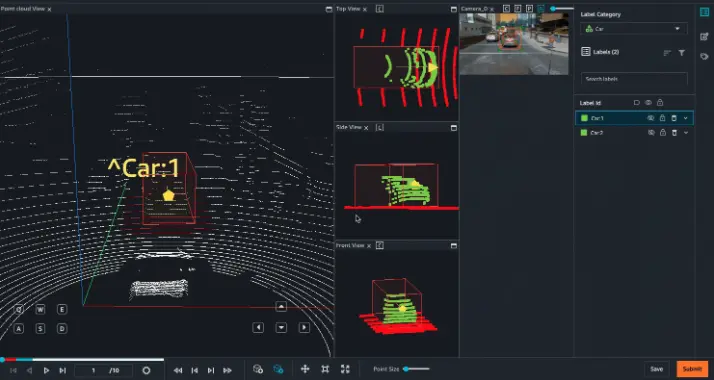Toggle the F button in camera toolbar
This screenshot has height=380, width=714.
(518, 9)
